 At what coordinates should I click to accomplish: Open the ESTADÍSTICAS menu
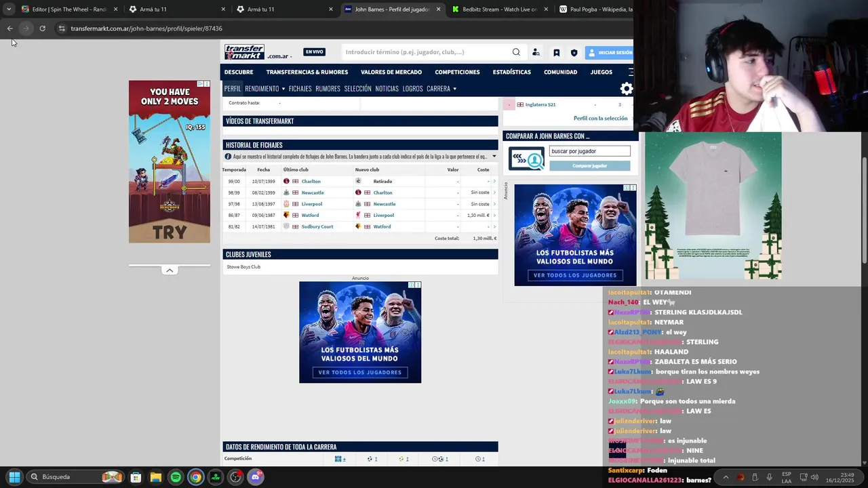coord(511,72)
